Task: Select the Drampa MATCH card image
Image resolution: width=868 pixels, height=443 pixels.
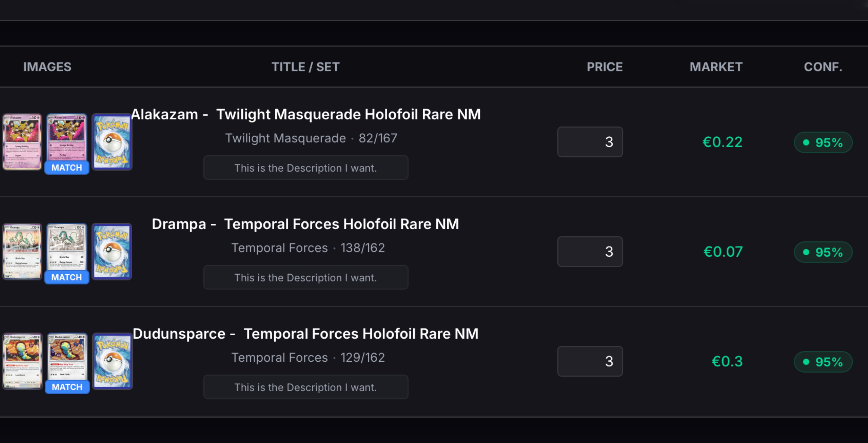Action: 67,247
